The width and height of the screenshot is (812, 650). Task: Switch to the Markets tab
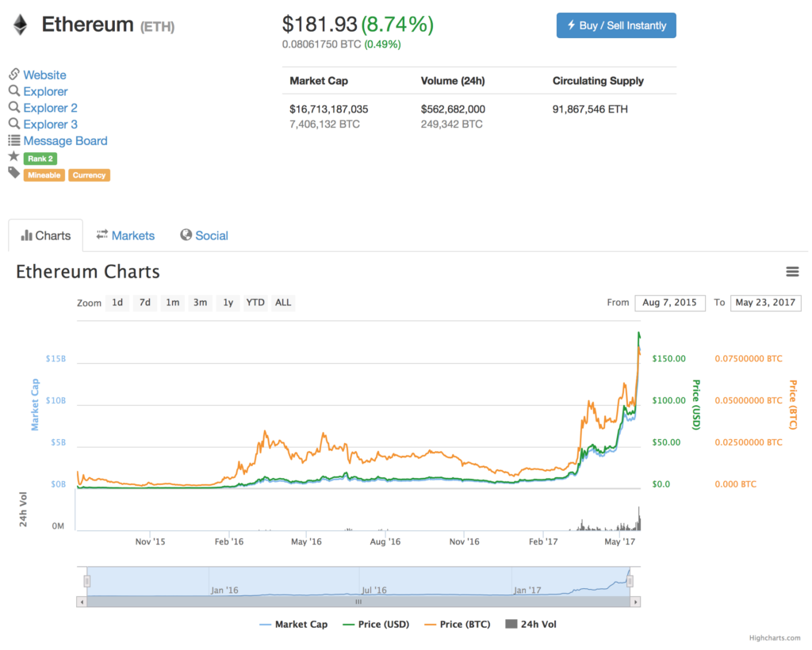[x=124, y=235]
